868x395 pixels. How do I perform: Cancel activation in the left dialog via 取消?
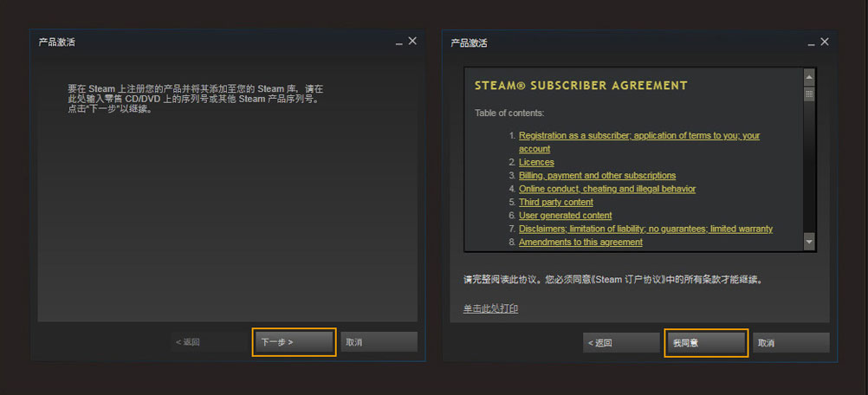[379, 342]
